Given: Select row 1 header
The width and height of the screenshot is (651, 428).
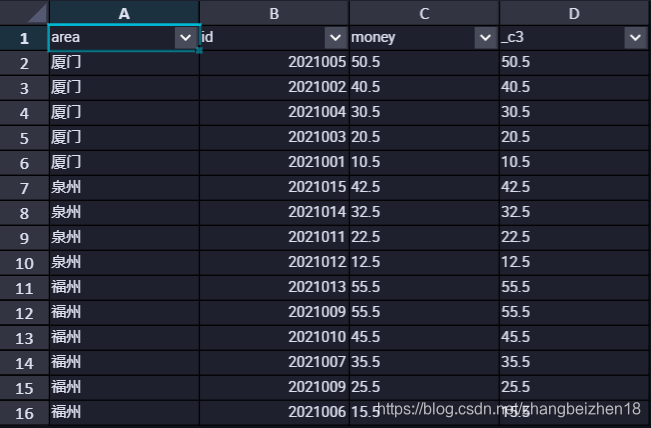Looking at the screenshot, I should [24, 38].
